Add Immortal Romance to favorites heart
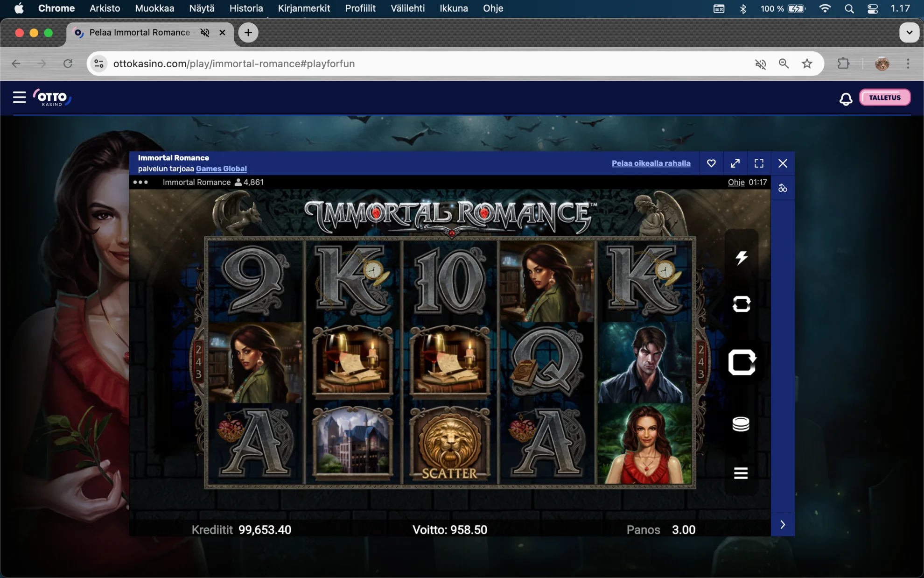This screenshot has width=924, height=578. click(x=711, y=163)
